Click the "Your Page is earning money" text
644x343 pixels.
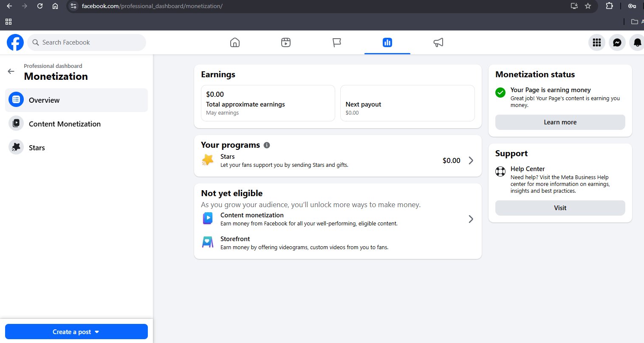(x=551, y=90)
